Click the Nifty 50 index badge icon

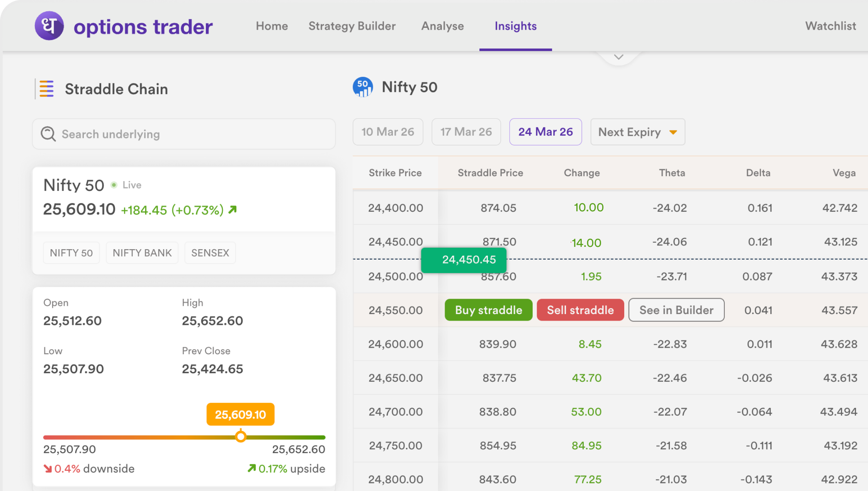(363, 87)
